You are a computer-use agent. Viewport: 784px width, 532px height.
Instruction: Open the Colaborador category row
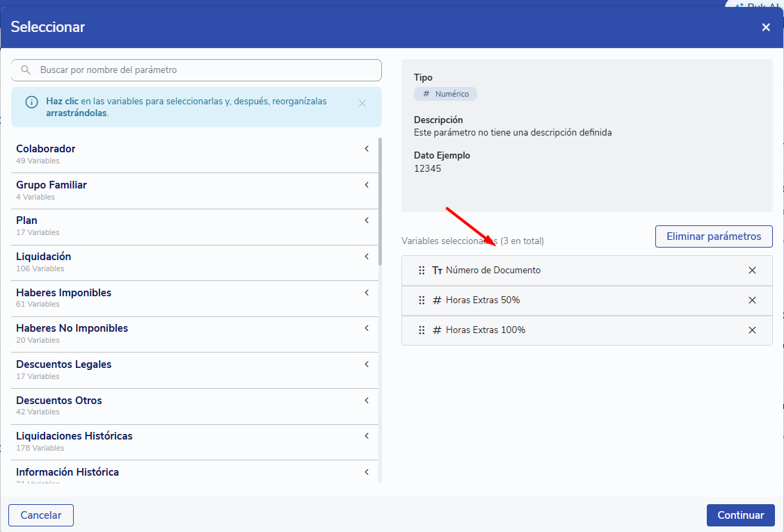(195, 155)
